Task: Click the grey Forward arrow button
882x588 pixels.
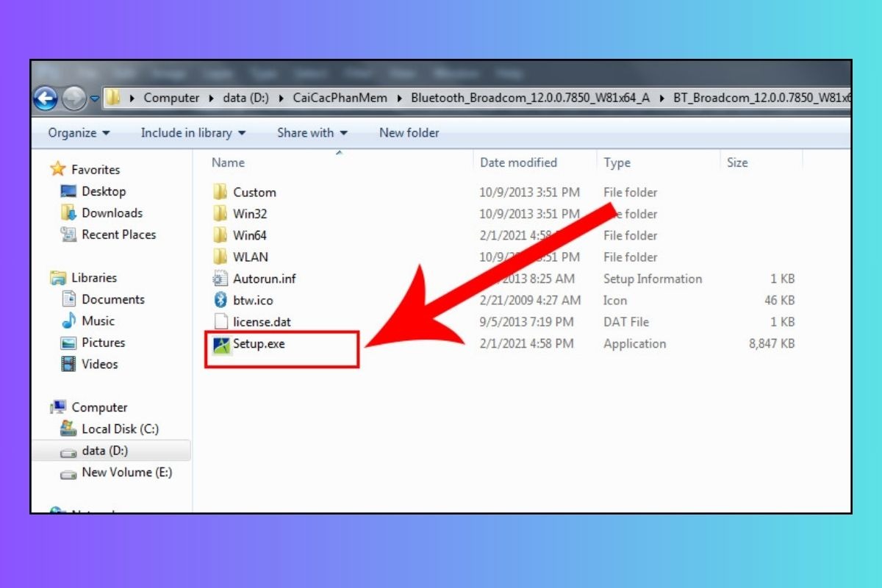Action: pyautogui.click(x=74, y=98)
